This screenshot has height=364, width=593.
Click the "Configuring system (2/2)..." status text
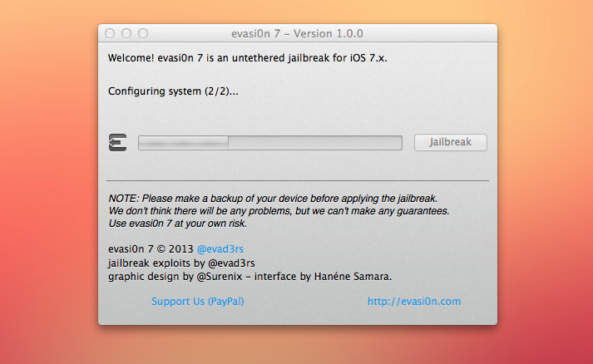(x=173, y=91)
